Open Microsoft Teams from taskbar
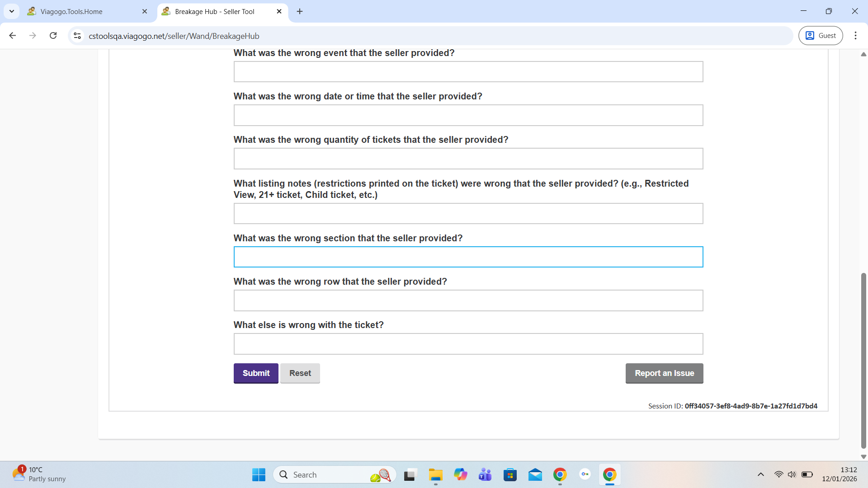Image resolution: width=868 pixels, height=488 pixels. 485,475
